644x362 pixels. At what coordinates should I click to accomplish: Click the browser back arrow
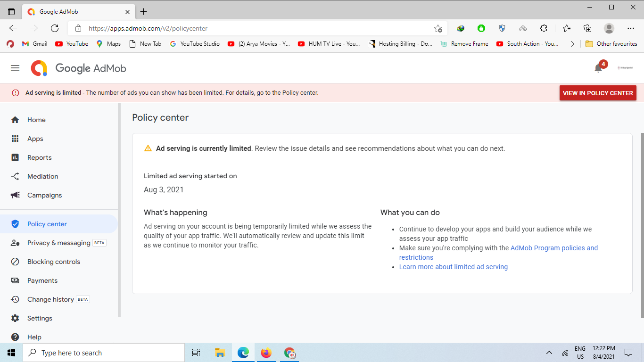(13, 28)
